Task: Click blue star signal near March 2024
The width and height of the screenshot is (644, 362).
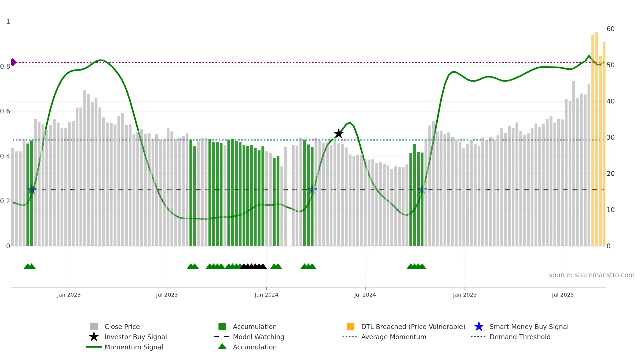Action: [312, 190]
